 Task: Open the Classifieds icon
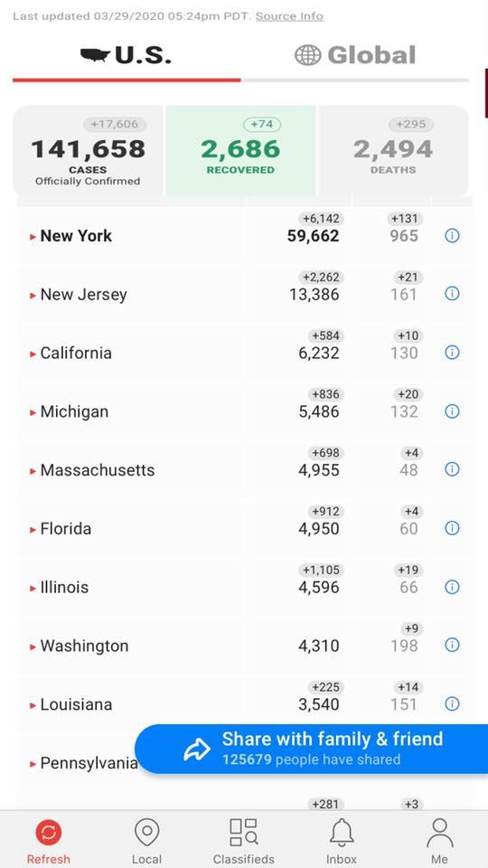click(x=243, y=832)
